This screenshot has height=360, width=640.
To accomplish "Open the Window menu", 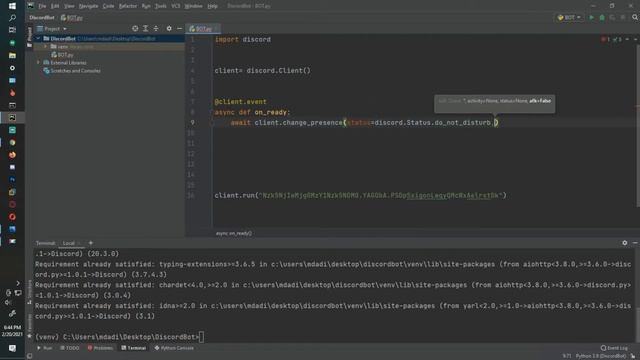I will point(193,6).
